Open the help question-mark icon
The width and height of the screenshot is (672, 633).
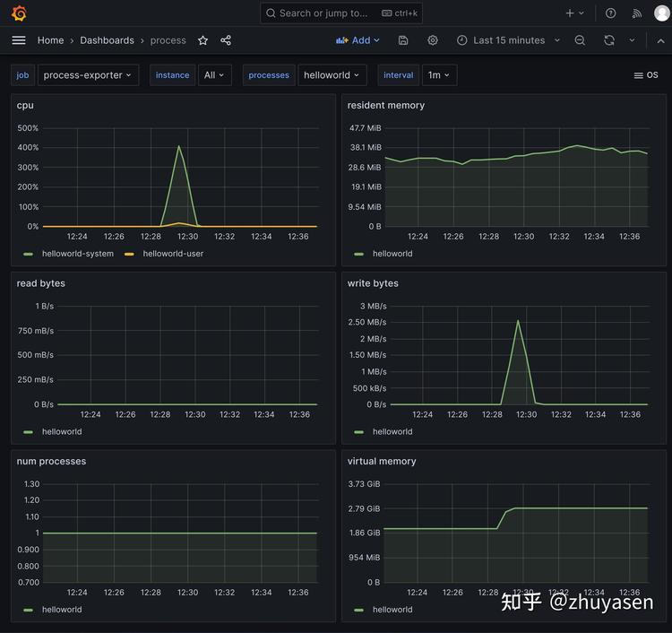(x=610, y=13)
